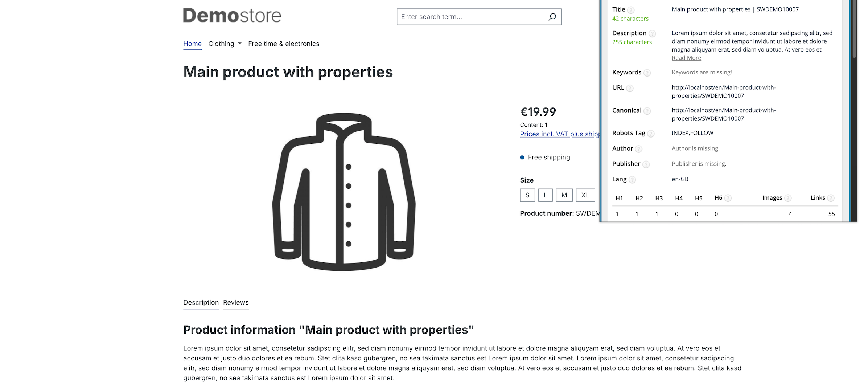
Task: Click the Description help question-mark icon
Action: tap(652, 34)
